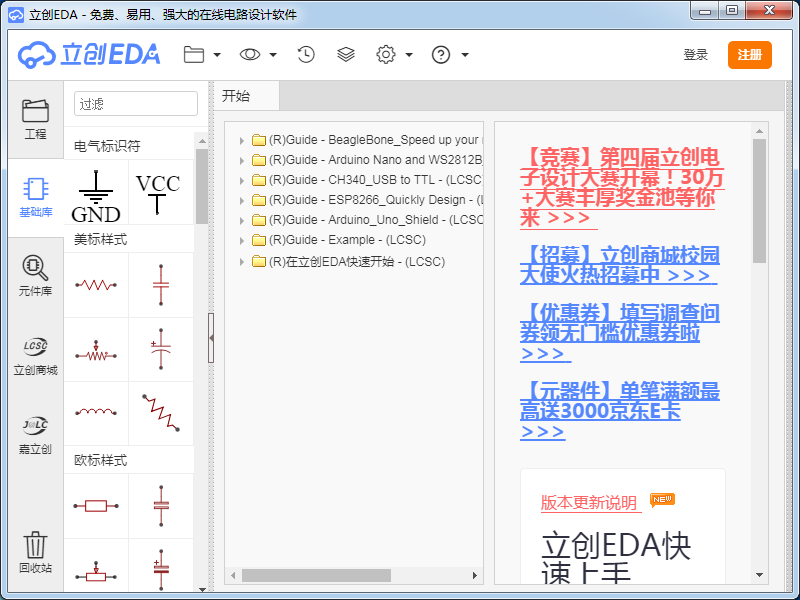
Task: Select the US-style capacitor symbol
Action: coord(161,285)
